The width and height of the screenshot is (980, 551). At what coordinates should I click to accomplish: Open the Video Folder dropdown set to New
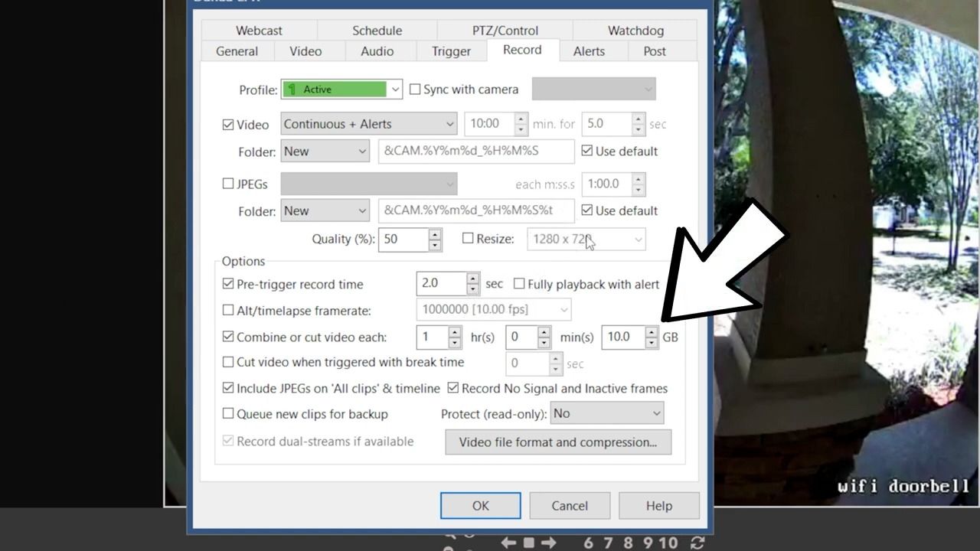point(325,152)
